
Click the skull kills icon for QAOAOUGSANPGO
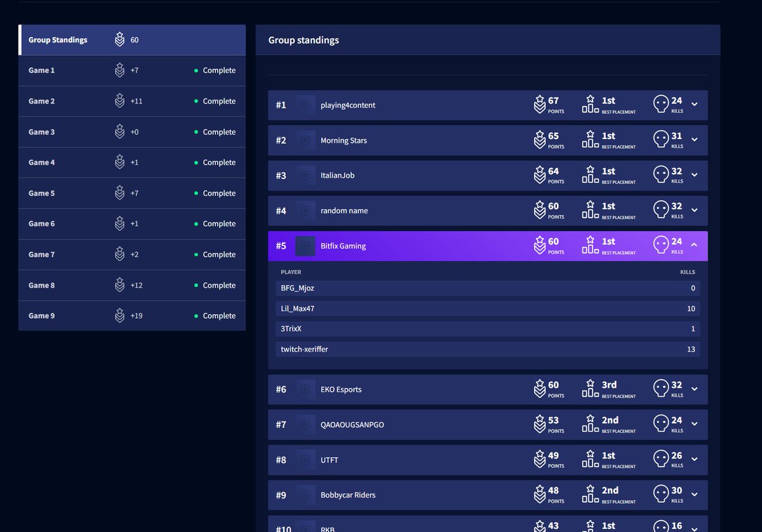point(661,424)
